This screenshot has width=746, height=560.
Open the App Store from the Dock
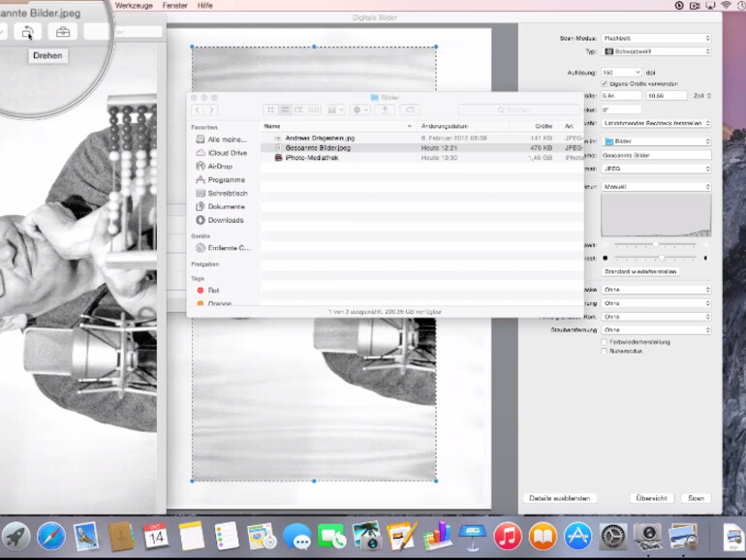(x=578, y=536)
